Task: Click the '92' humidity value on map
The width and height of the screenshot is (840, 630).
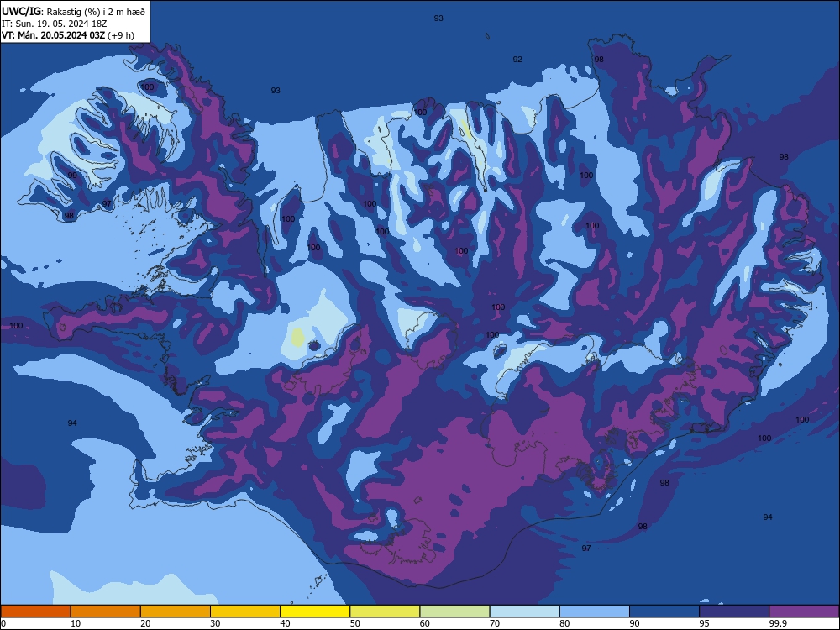Action: point(517,60)
